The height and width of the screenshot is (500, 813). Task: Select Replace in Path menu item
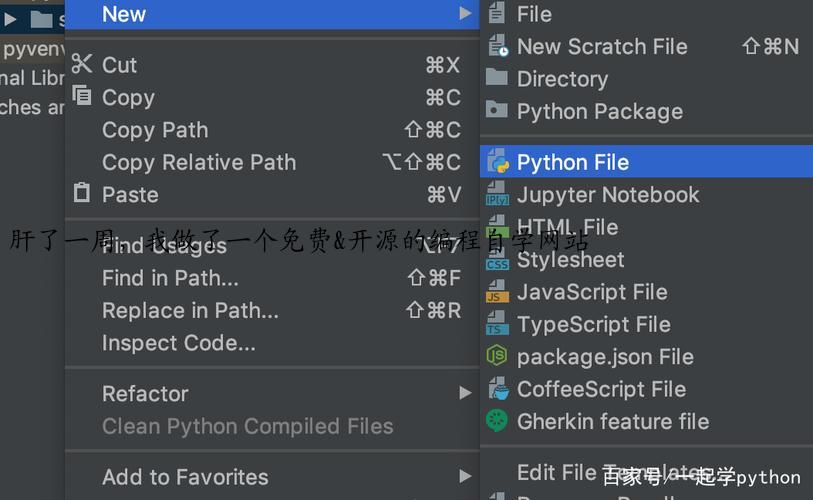(190, 310)
